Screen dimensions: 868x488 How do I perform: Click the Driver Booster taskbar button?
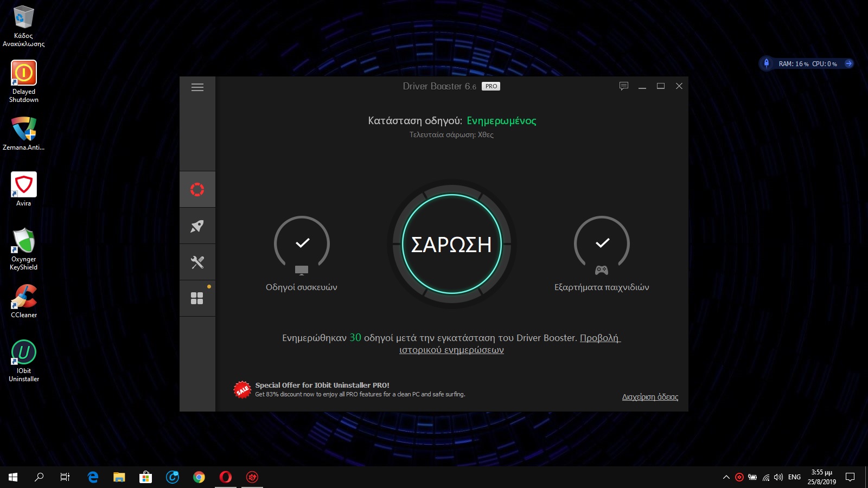pos(252,477)
